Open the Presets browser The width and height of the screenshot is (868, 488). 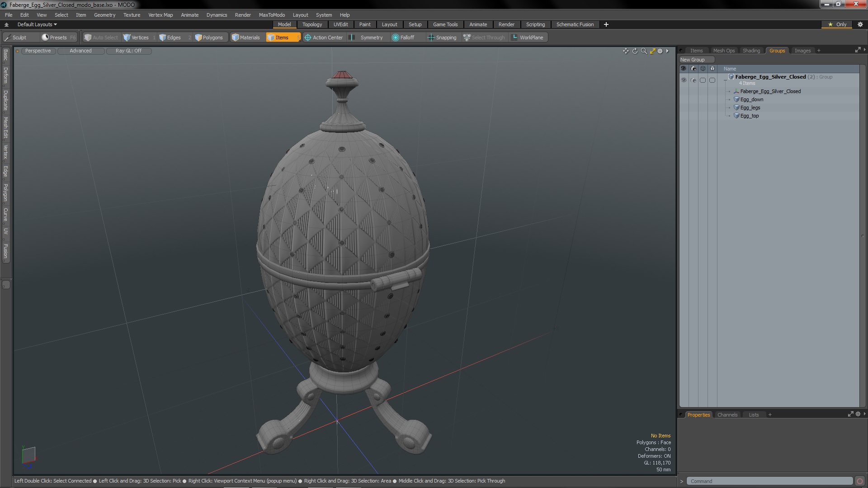[x=58, y=38]
